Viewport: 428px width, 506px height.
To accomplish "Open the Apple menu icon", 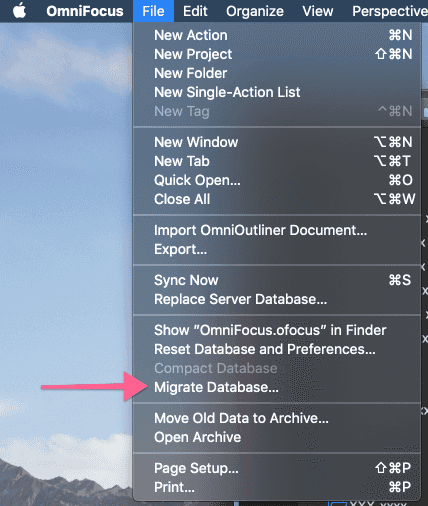I will point(20,11).
